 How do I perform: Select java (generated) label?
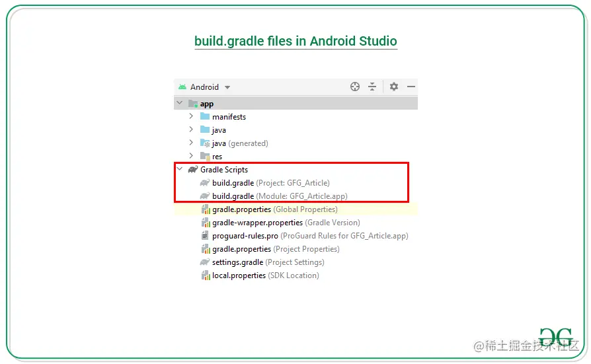(240, 143)
